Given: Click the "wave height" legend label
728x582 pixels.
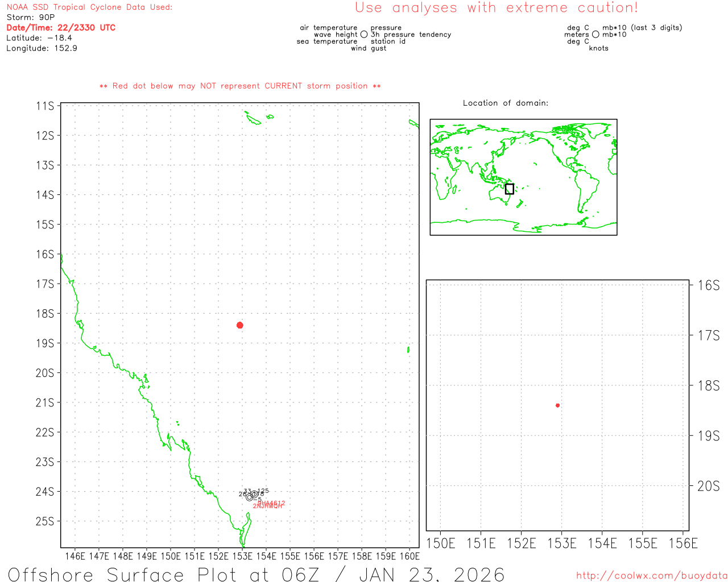Looking at the screenshot, I should (336, 35).
